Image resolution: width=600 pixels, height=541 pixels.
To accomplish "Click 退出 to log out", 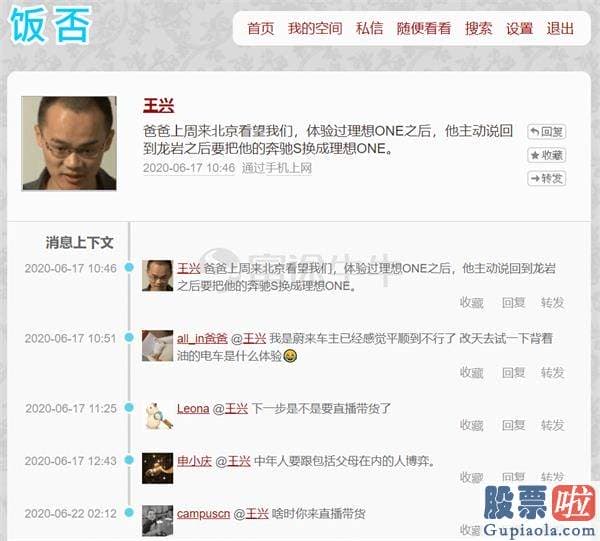I will click(x=560, y=29).
